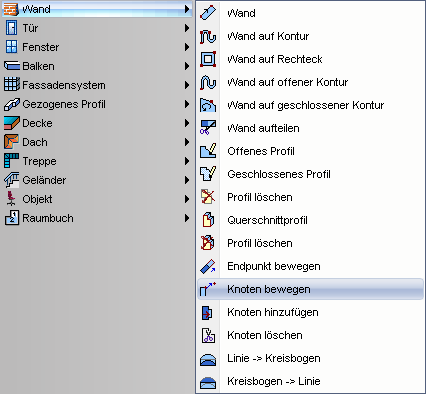Select Profil löschen below Querschnittprofil
Screen dimensions: 426x394
click(310, 243)
